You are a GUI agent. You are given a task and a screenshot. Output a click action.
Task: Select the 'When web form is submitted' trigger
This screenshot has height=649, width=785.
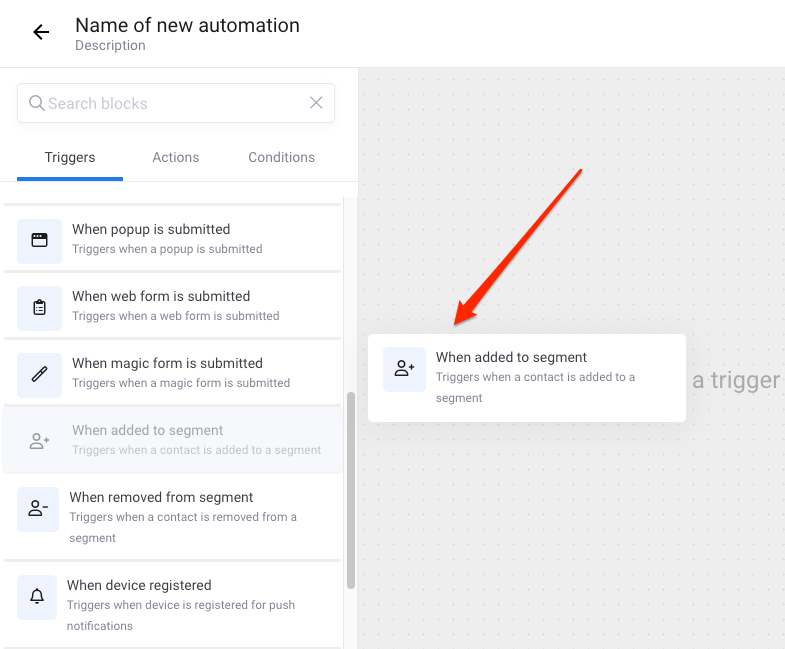click(173, 306)
